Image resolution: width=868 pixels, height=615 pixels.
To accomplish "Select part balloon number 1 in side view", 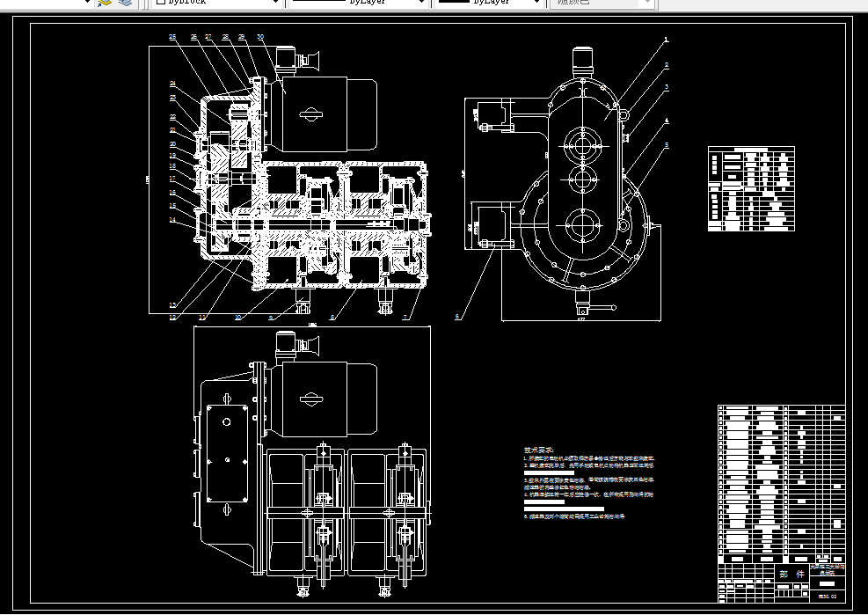I will pyautogui.click(x=667, y=40).
